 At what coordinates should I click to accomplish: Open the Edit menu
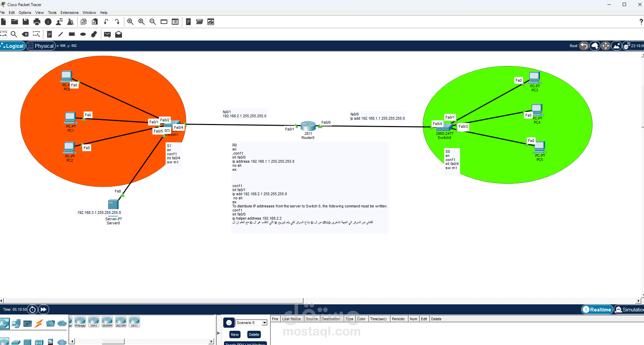click(x=12, y=13)
